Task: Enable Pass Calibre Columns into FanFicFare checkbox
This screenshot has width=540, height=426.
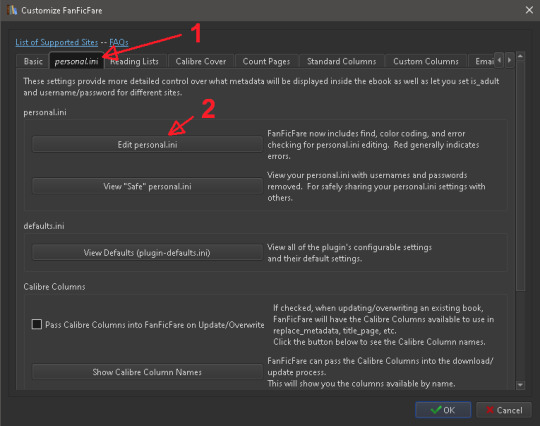Action: click(x=37, y=324)
